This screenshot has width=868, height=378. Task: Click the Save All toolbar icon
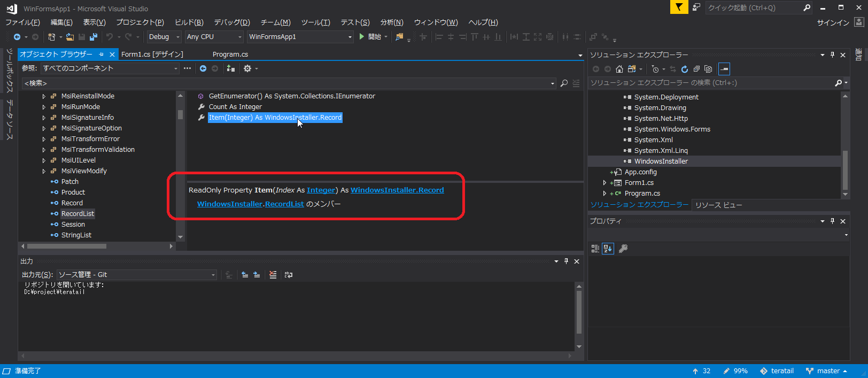point(94,37)
